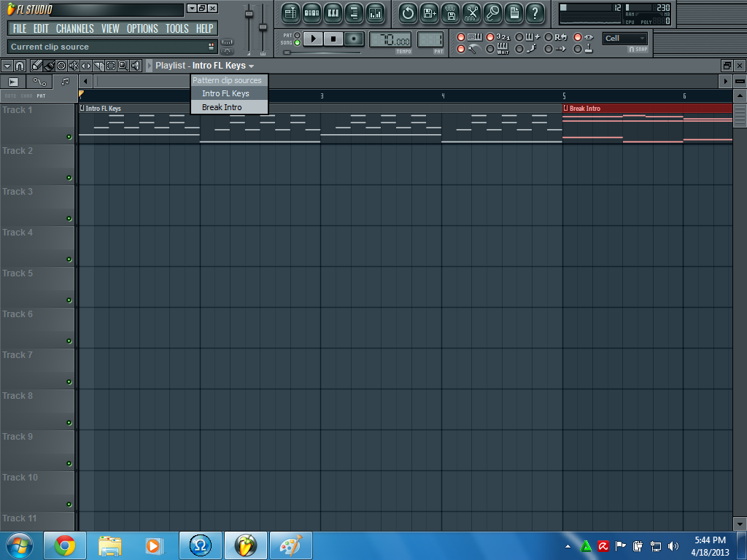The height and width of the screenshot is (560, 747).
Task: Select Break Intro pattern clip source
Action: [x=229, y=107]
